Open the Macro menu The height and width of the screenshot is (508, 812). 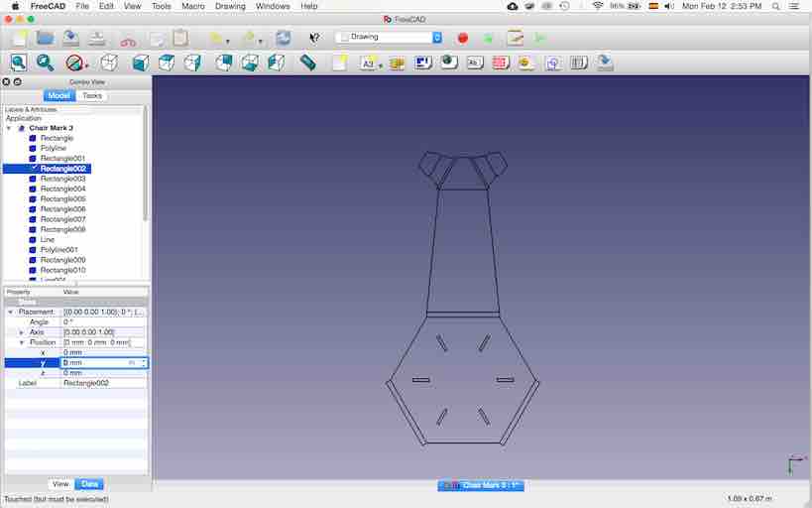(193, 6)
